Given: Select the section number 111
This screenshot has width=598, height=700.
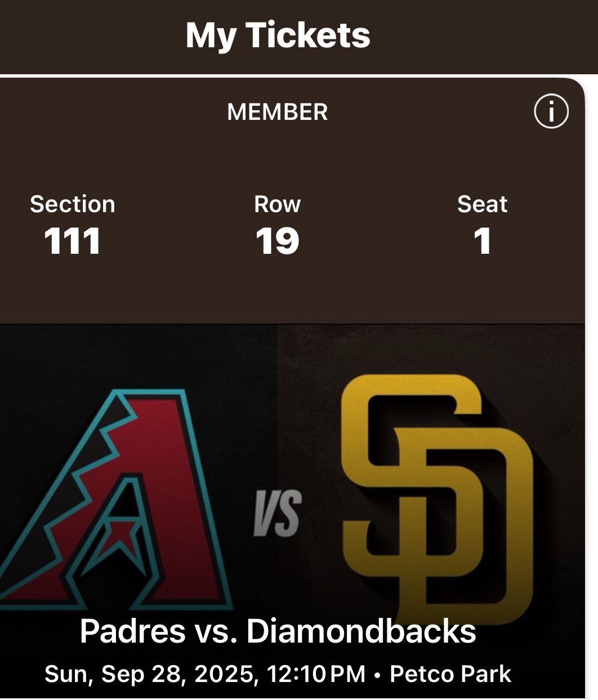Looking at the screenshot, I should [73, 241].
